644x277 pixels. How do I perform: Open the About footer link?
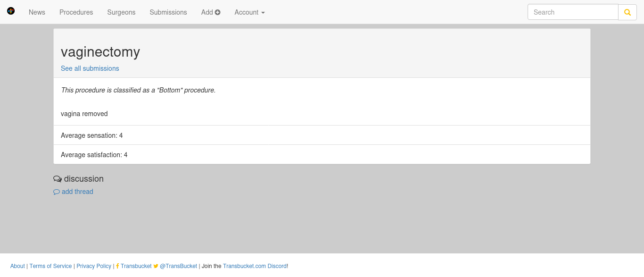pyautogui.click(x=17, y=266)
